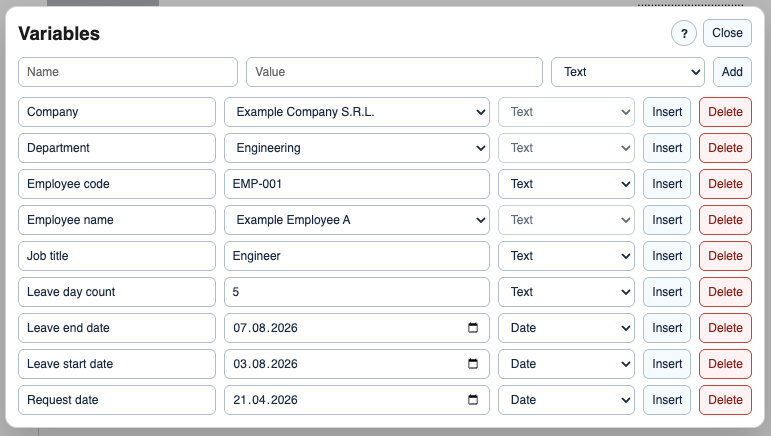Image resolution: width=771 pixels, height=436 pixels.
Task: Insert the Request date variable
Action: [x=667, y=400]
